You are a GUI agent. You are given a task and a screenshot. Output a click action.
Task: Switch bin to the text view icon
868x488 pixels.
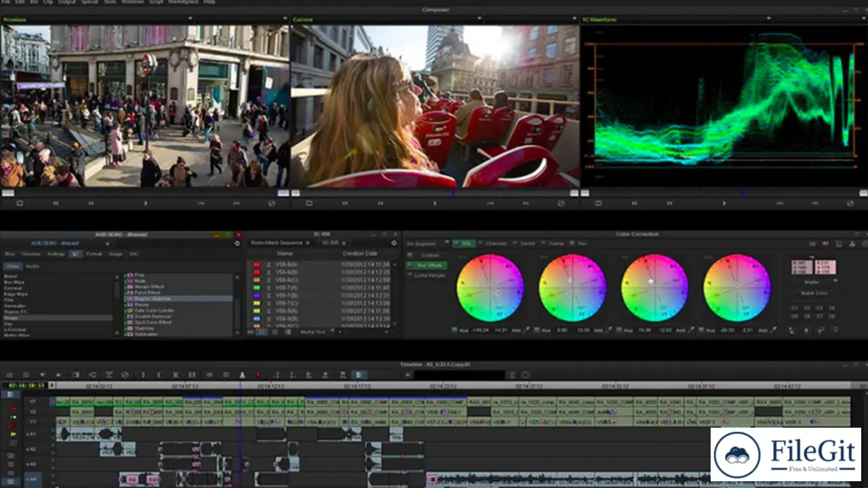click(262, 331)
